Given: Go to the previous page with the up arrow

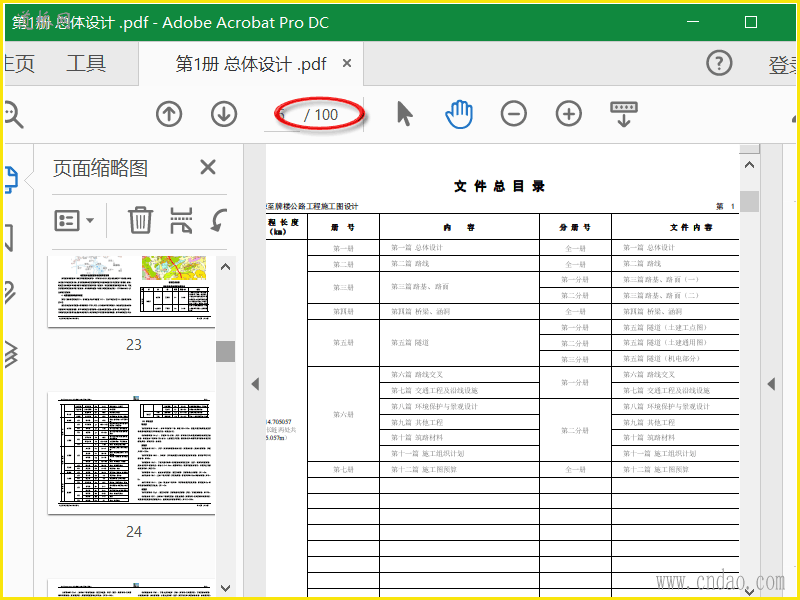Looking at the screenshot, I should tap(169, 114).
